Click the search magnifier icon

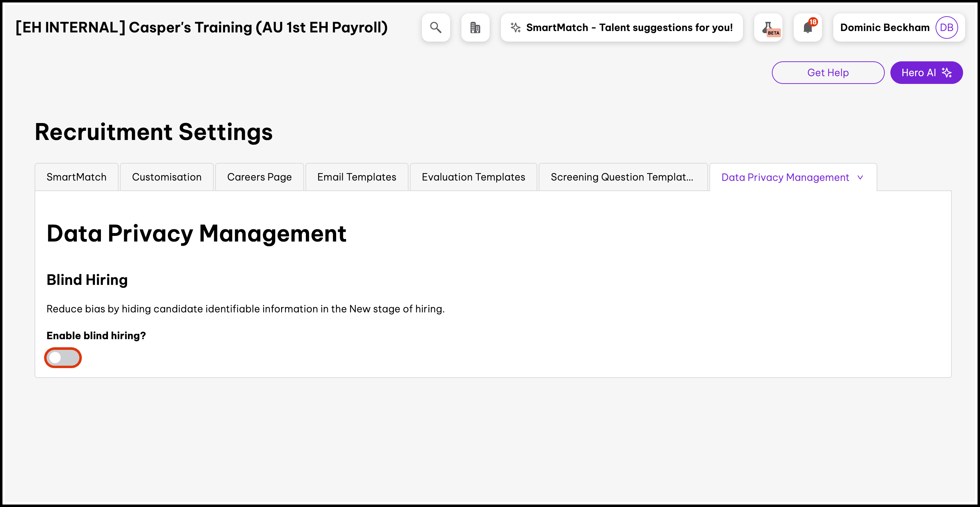click(x=436, y=28)
